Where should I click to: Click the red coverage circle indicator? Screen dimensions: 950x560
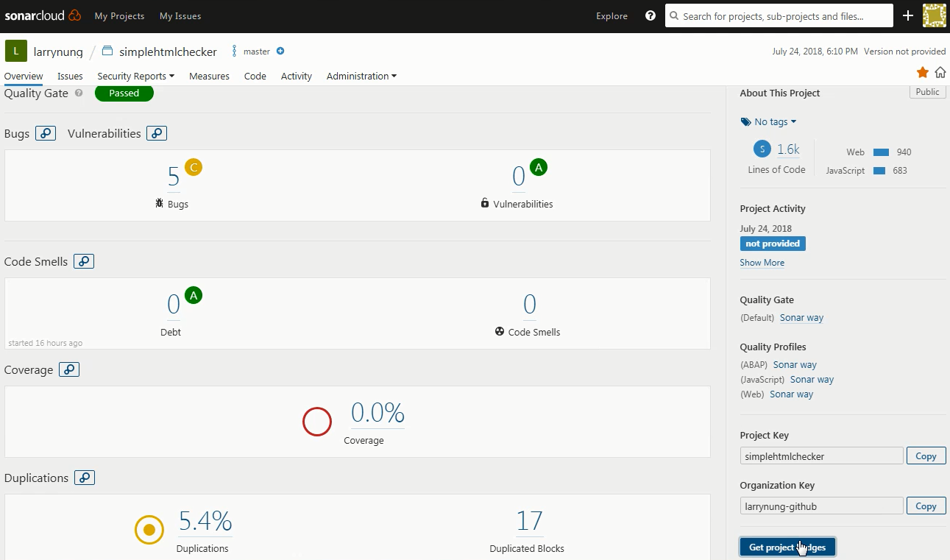(x=317, y=422)
